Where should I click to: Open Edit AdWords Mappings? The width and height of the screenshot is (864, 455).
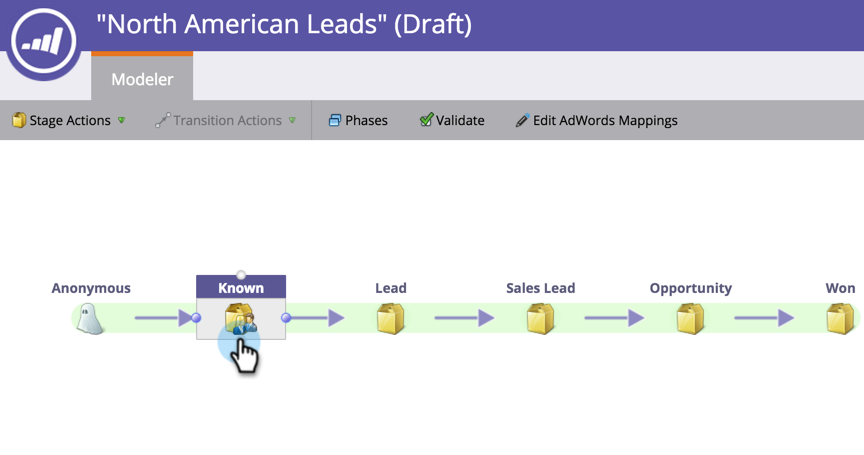[x=596, y=120]
